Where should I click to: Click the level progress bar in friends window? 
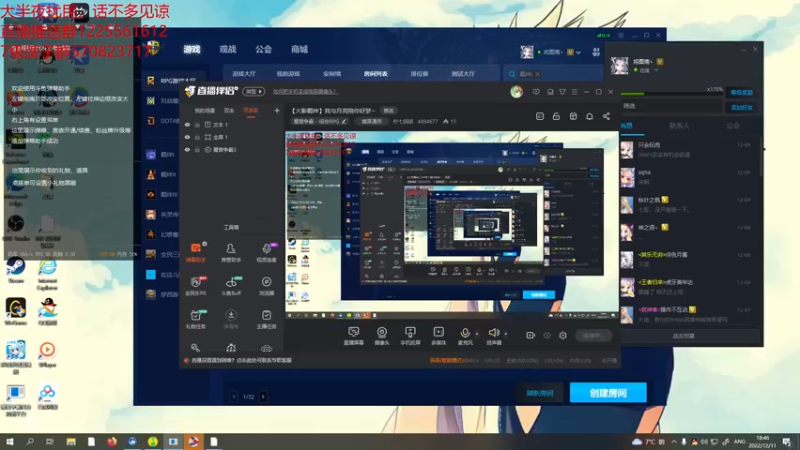pos(672,94)
